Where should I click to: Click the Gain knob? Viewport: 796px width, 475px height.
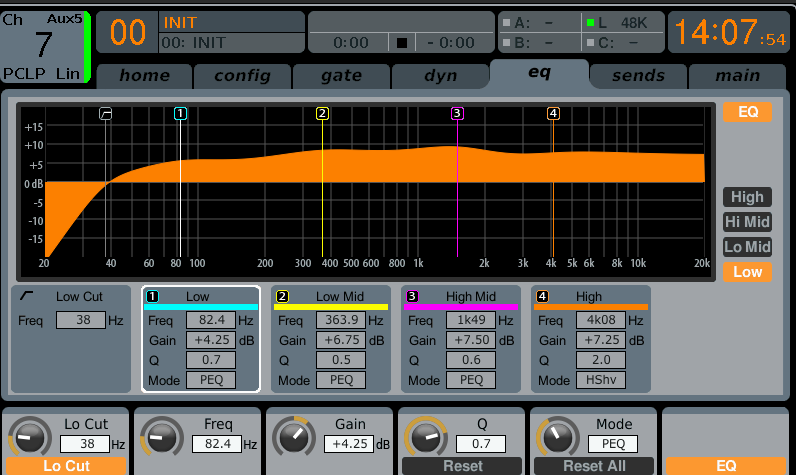(293, 437)
